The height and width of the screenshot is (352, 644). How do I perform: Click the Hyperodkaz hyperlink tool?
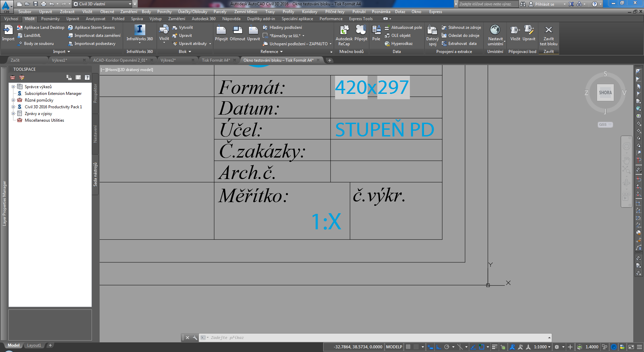[398, 44]
